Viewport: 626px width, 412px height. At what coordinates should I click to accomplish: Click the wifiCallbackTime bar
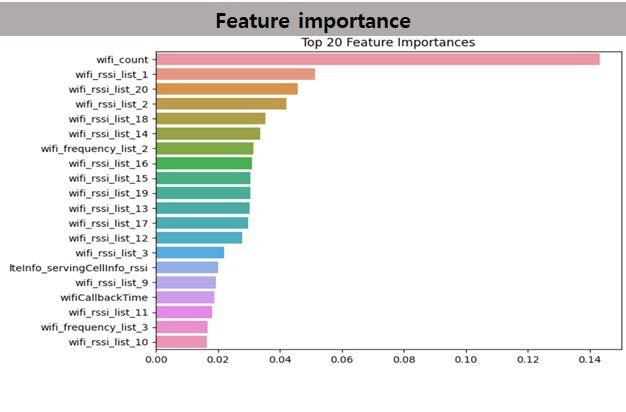(185, 297)
